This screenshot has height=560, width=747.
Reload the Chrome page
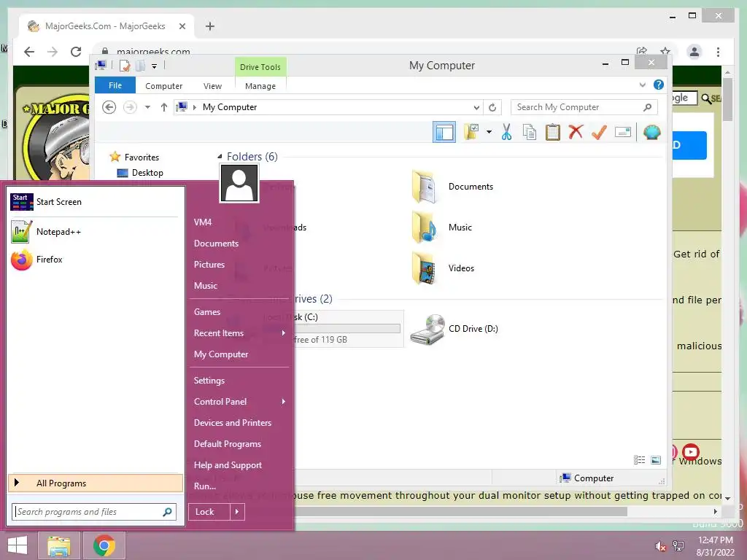click(x=76, y=52)
